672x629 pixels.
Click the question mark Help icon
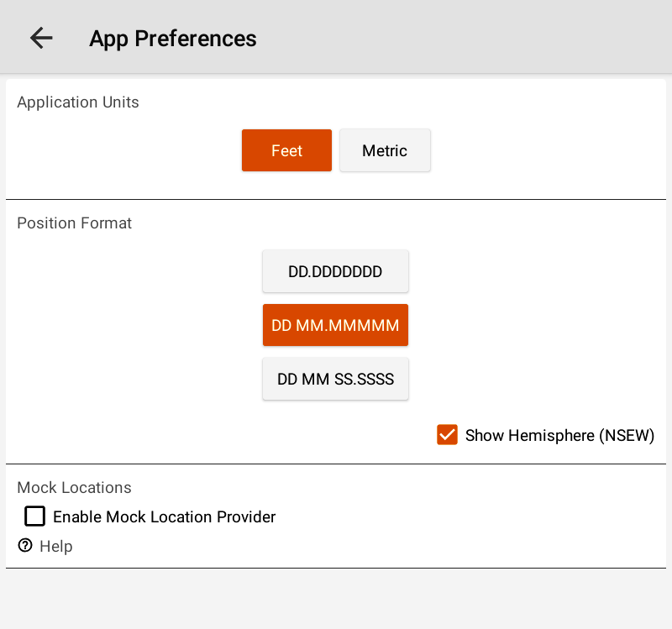coord(25,546)
